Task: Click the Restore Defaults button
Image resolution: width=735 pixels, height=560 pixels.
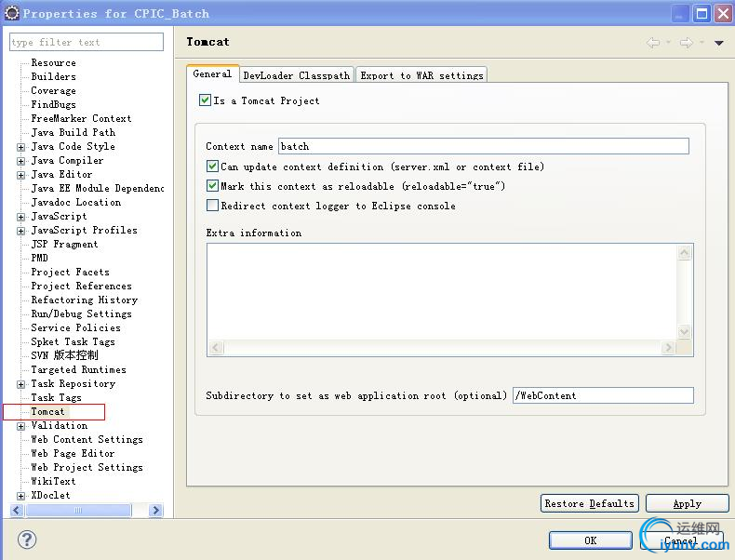Action: click(589, 503)
